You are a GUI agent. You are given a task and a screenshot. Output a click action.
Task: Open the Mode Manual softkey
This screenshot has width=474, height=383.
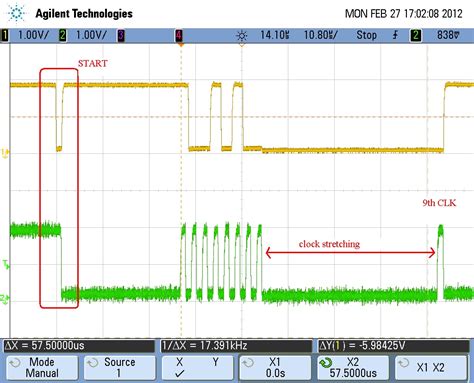coord(42,367)
